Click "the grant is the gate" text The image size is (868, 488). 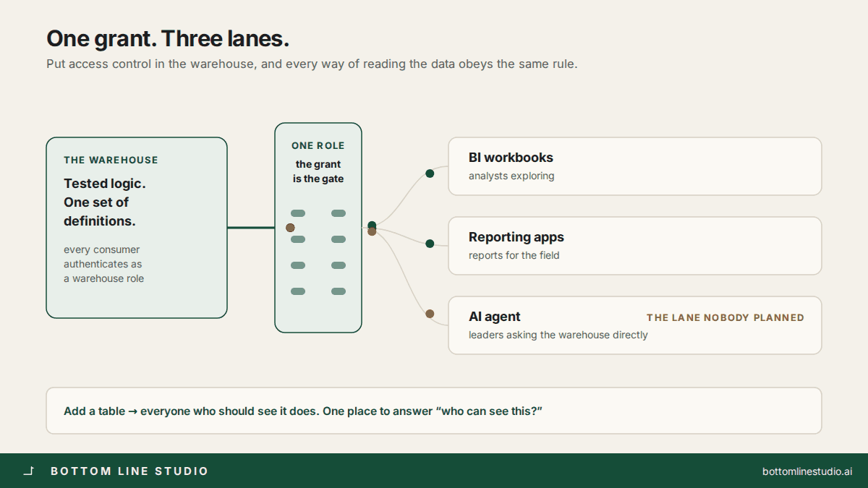click(318, 171)
